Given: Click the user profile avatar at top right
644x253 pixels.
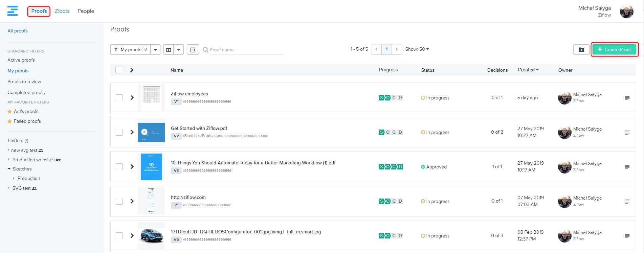Looking at the screenshot, I should pos(626,11).
